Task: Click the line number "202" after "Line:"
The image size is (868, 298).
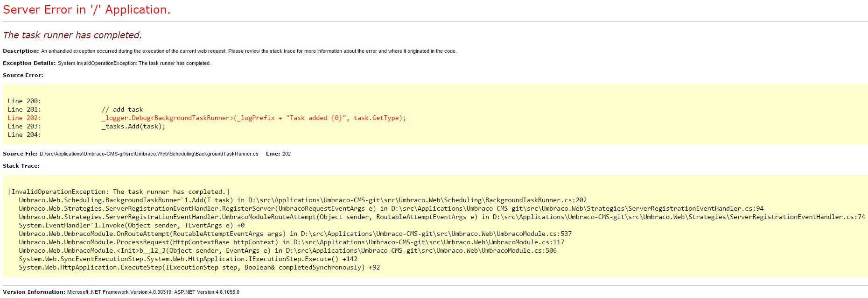Action: 287,154
